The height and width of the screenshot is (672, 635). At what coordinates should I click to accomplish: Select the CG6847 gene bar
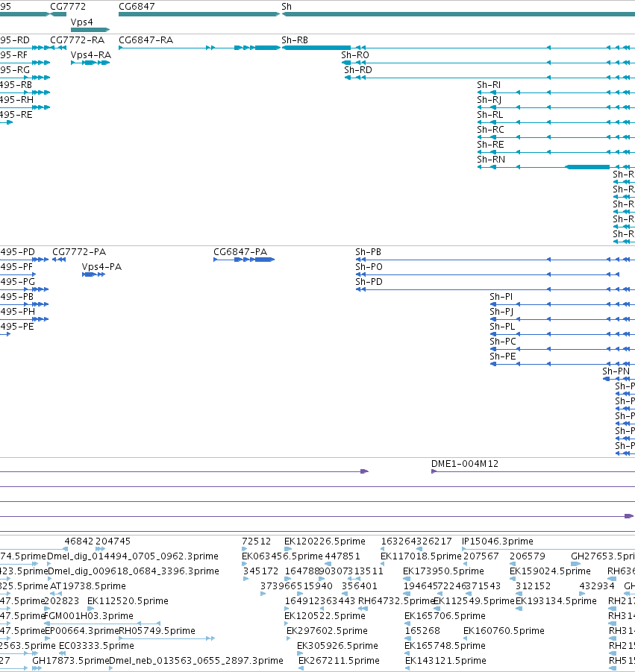tap(199, 14)
